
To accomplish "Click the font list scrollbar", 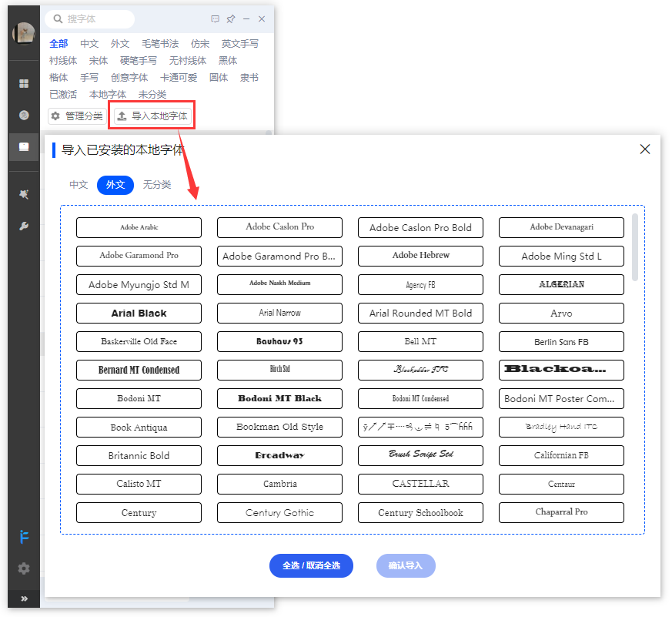I will pyautogui.click(x=635, y=246).
